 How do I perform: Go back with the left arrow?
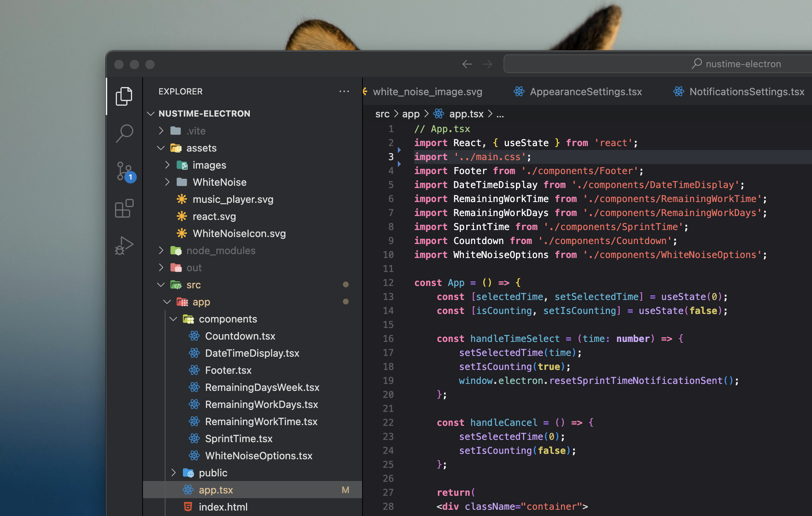pyautogui.click(x=467, y=64)
